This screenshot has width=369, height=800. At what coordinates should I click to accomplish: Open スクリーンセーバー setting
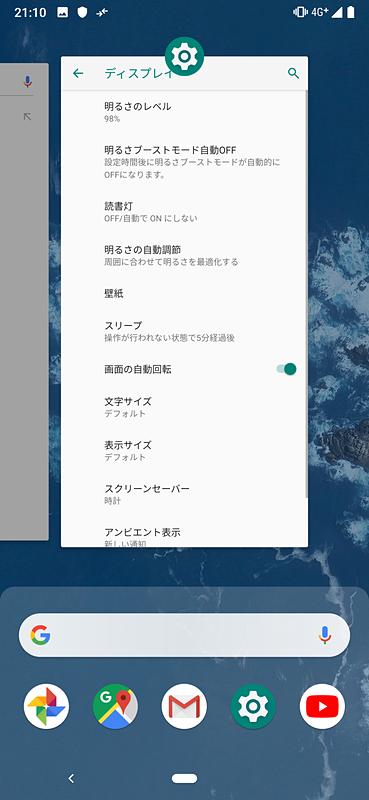click(x=184, y=494)
